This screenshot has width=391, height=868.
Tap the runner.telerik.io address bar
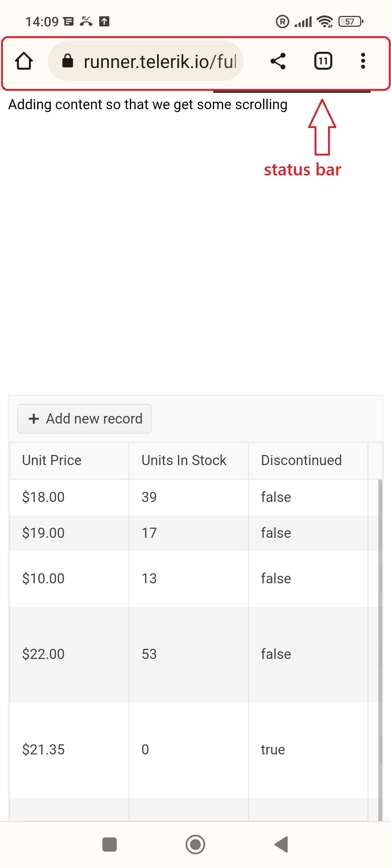tap(159, 61)
